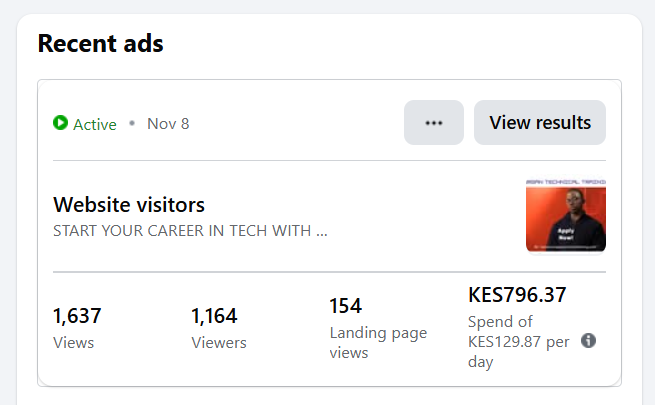Click the green Active status play icon
This screenshot has height=405, width=655.
[61, 124]
